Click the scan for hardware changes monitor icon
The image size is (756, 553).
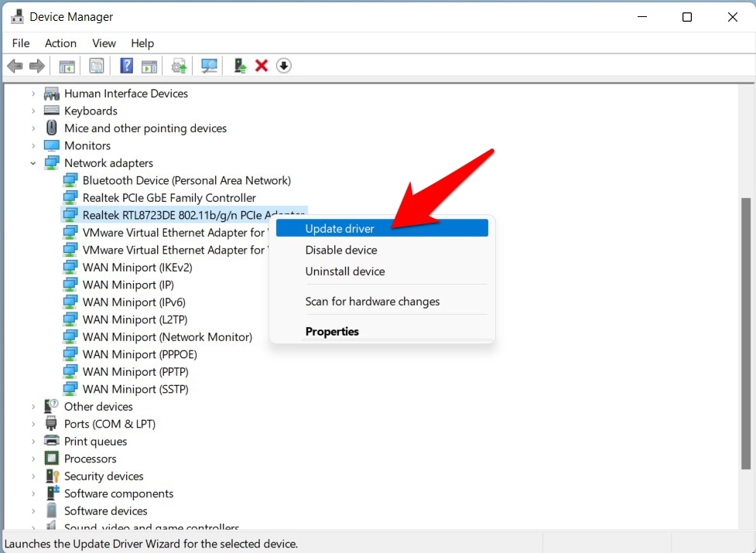click(x=209, y=66)
